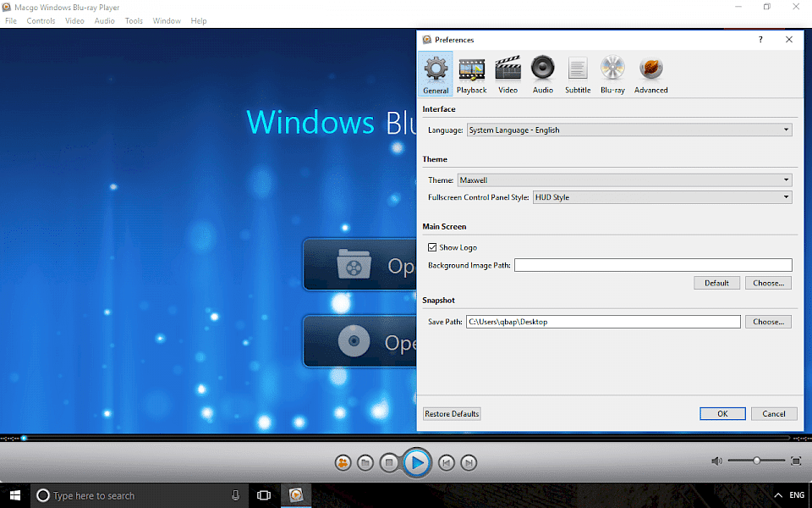Open the File menu
This screenshot has width=812, height=508.
pyautogui.click(x=11, y=20)
